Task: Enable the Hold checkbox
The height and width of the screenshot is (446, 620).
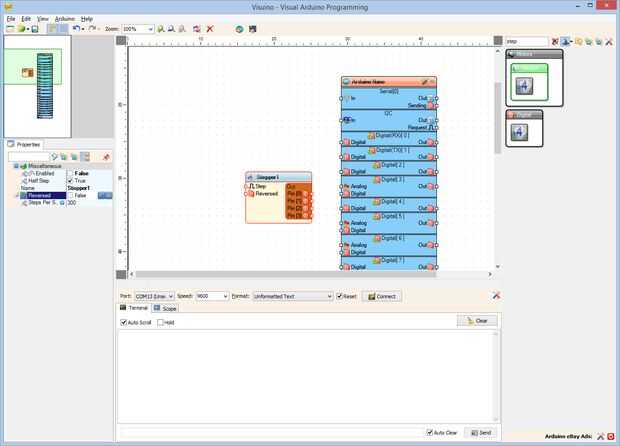Action: point(160,322)
